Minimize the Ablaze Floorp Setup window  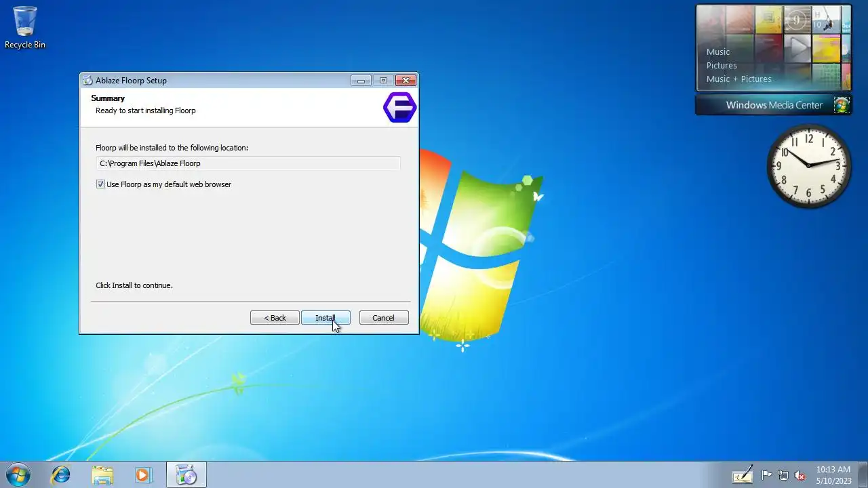pyautogui.click(x=361, y=80)
